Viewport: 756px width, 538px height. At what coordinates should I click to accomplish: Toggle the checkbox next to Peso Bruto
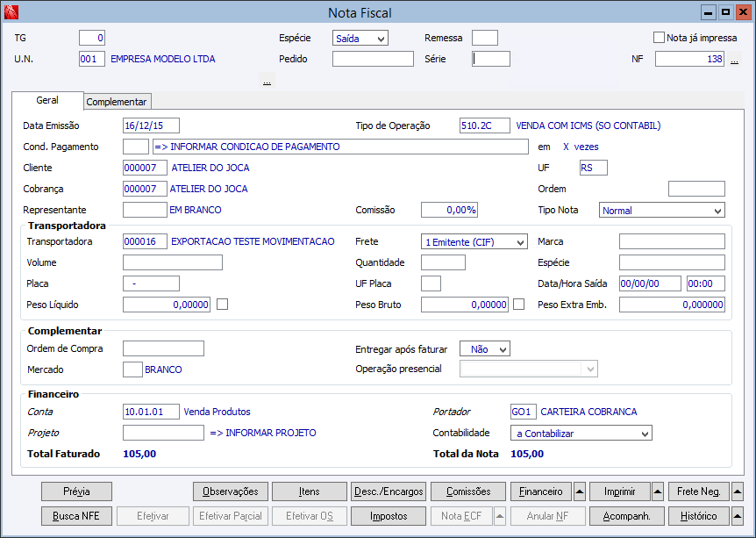519,305
